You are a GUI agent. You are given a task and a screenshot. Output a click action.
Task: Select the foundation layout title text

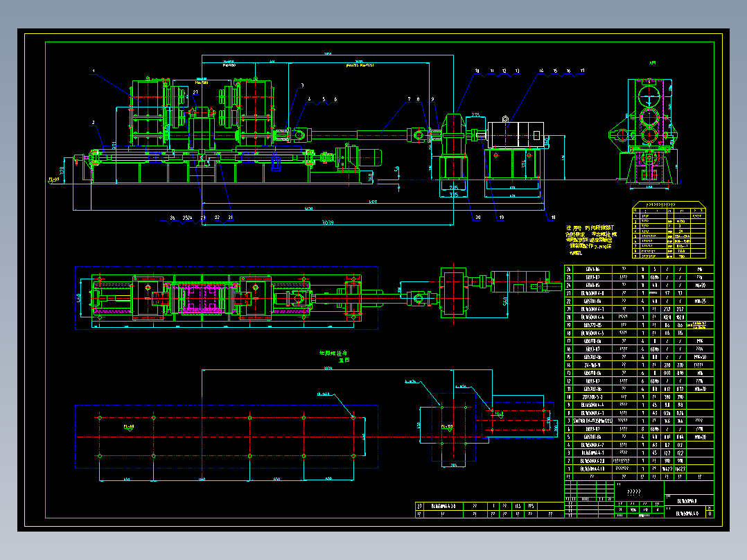pyautogui.click(x=333, y=356)
